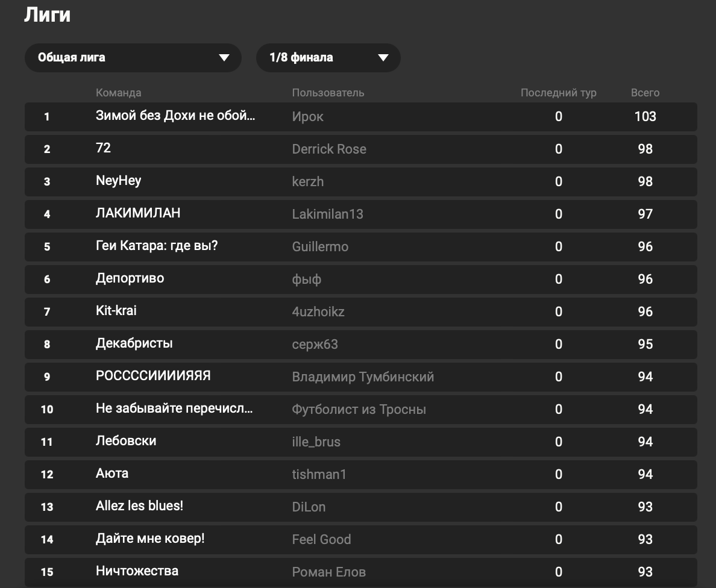Select the Депортиво team

(x=130, y=278)
